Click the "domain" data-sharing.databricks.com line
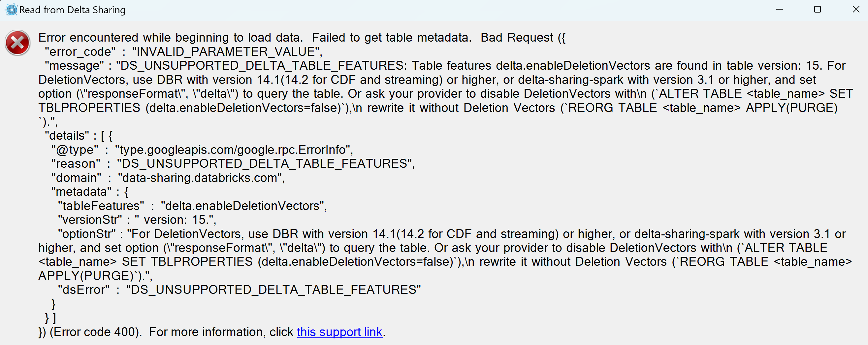The width and height of the screenshot is (868, 345). click(x=168, y=178)
